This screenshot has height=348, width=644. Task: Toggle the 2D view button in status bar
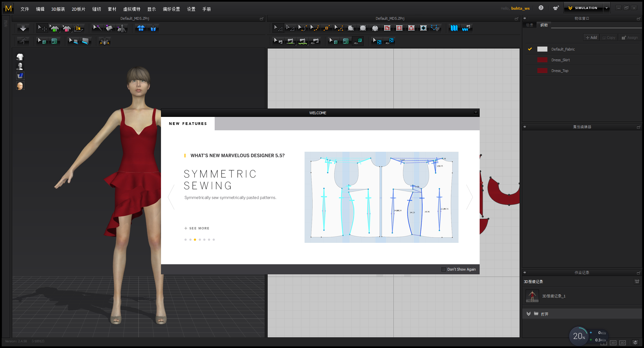pos(623,343)
